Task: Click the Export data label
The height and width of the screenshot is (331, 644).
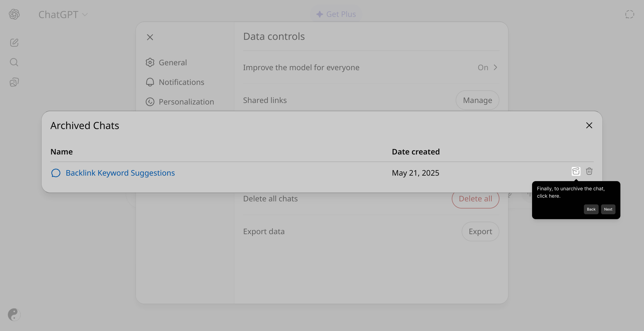Action: coord(264,231)
